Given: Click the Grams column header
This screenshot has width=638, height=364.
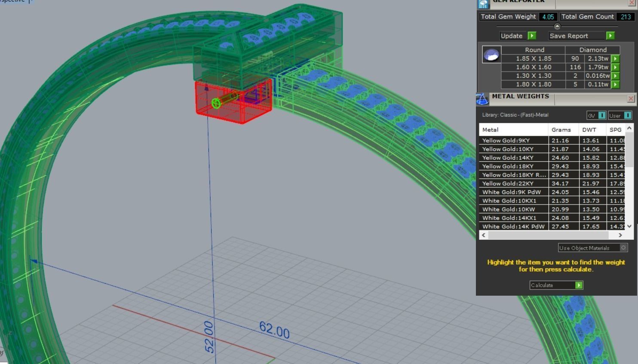Looking at the screenshot, I should pos(564,130).
